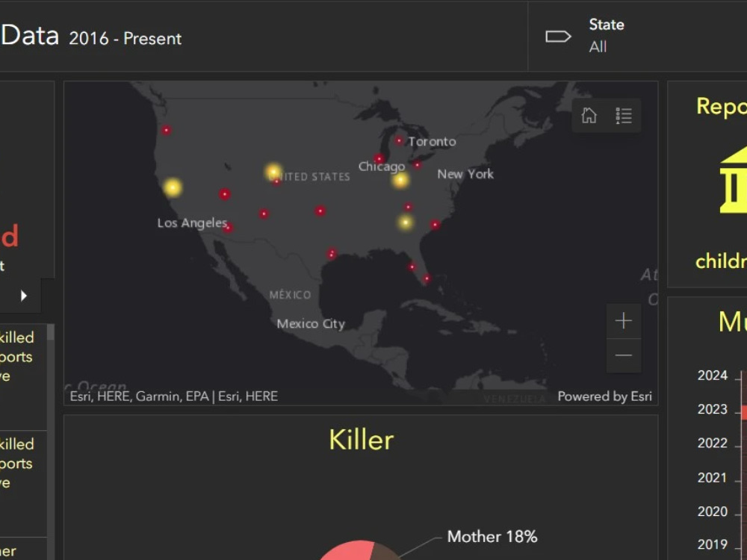Click the yellow hotspot marker near Los Angeles

click(x=172, y=187)
